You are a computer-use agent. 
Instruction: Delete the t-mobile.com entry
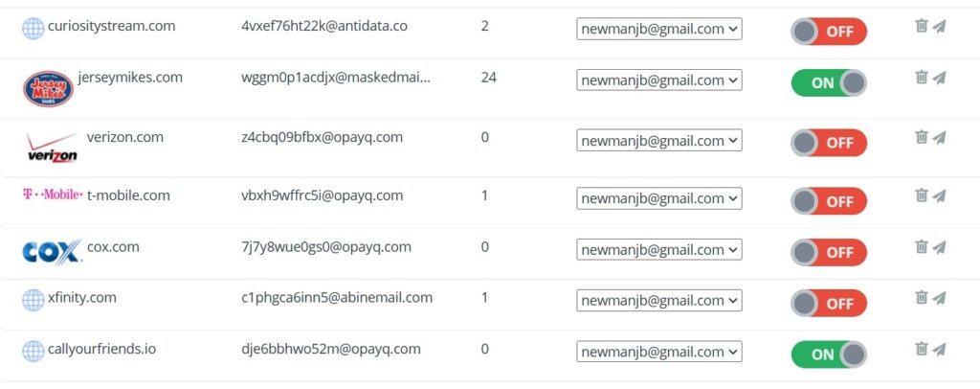coord(921,195)
